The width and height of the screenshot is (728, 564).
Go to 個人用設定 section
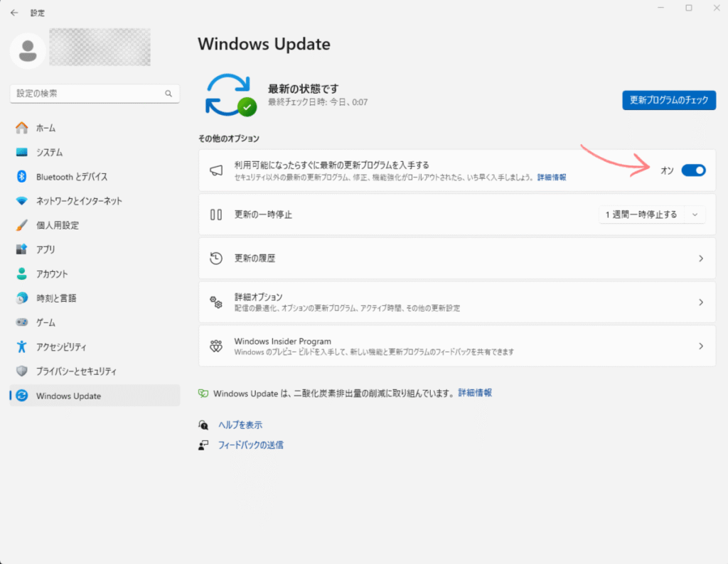click(95, 225)
